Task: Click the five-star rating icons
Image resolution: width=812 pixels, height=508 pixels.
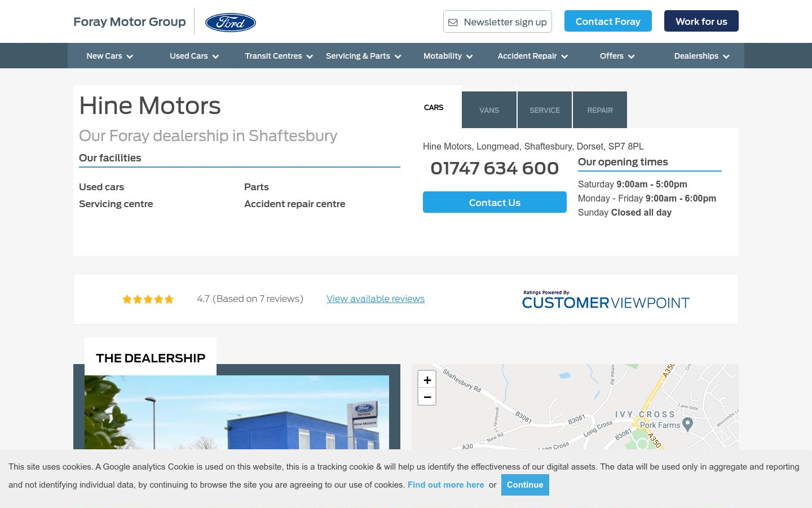Action: (148, 299)
